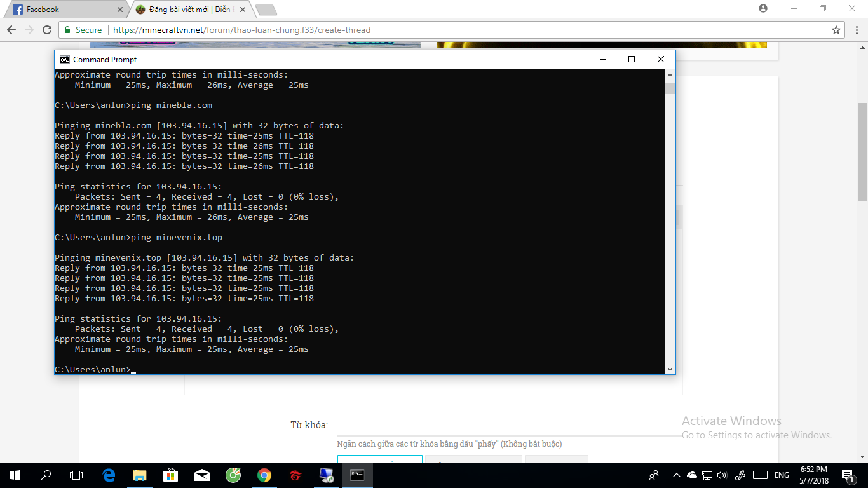Open Coc Coc browser taskbar icon
The width and height of the screenshot is (868, 488).
(x=233, y=475)
